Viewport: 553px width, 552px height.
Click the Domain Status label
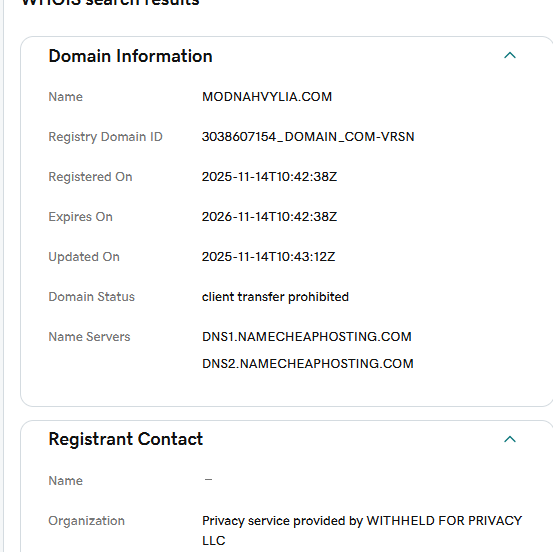tap(91, 297)
